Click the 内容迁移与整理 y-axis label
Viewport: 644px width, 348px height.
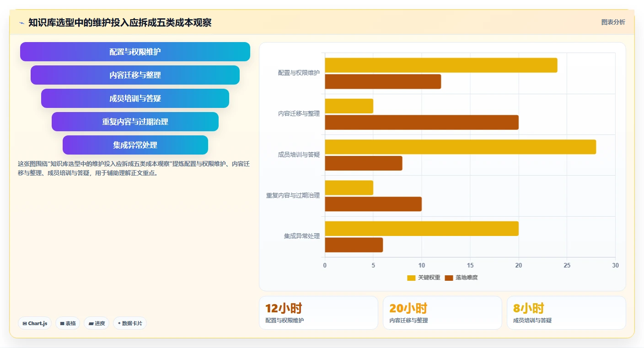coord(299,113)
